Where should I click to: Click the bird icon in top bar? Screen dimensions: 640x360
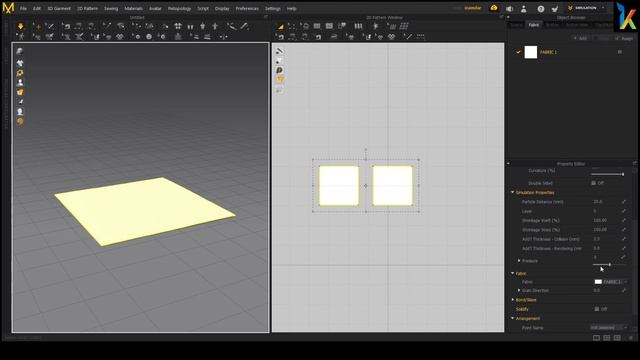point(555,9)
